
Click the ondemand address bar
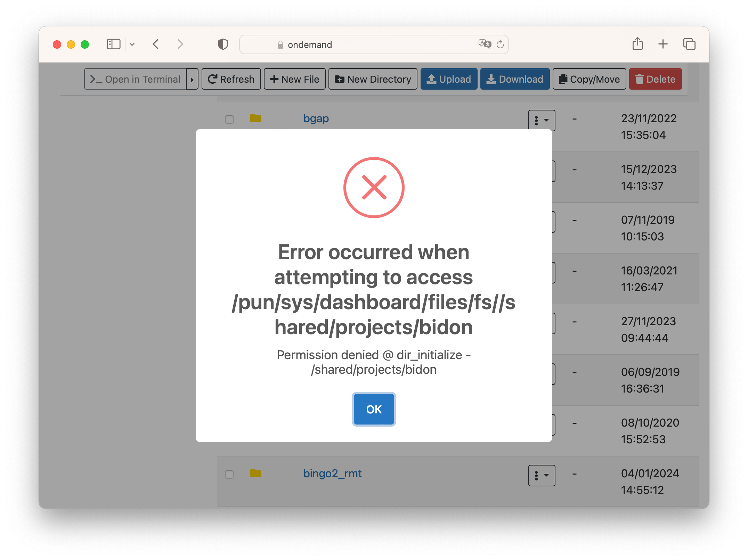[x=374, y=44]
